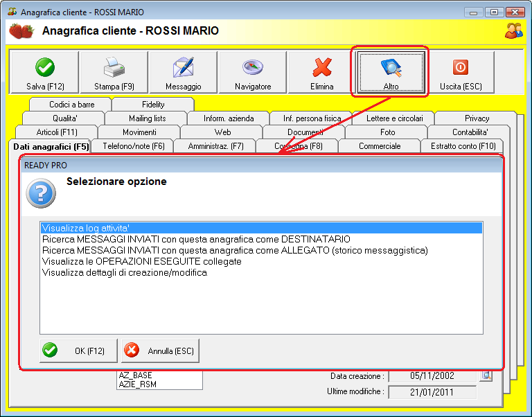Viewport: 532px width, 417px height.
Task: Click magnifier icon beside Data creazione
Action: [x=486, y=375]
